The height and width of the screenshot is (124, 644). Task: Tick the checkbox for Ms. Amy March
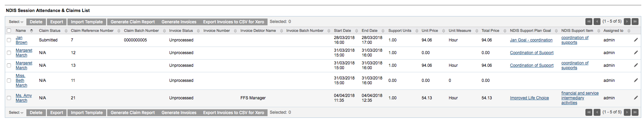[x=9, y=98]
